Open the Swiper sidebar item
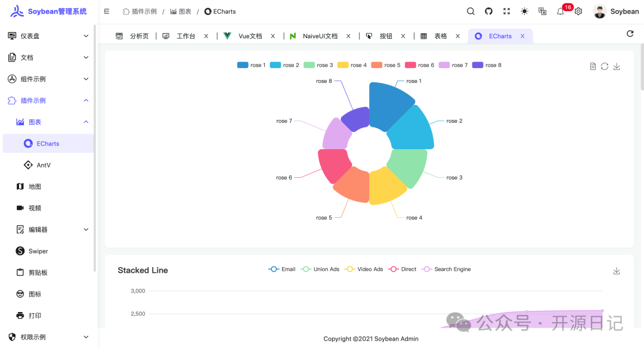This screenshot has width=644, height=349. pyautogui.click(x=48, y=251)
